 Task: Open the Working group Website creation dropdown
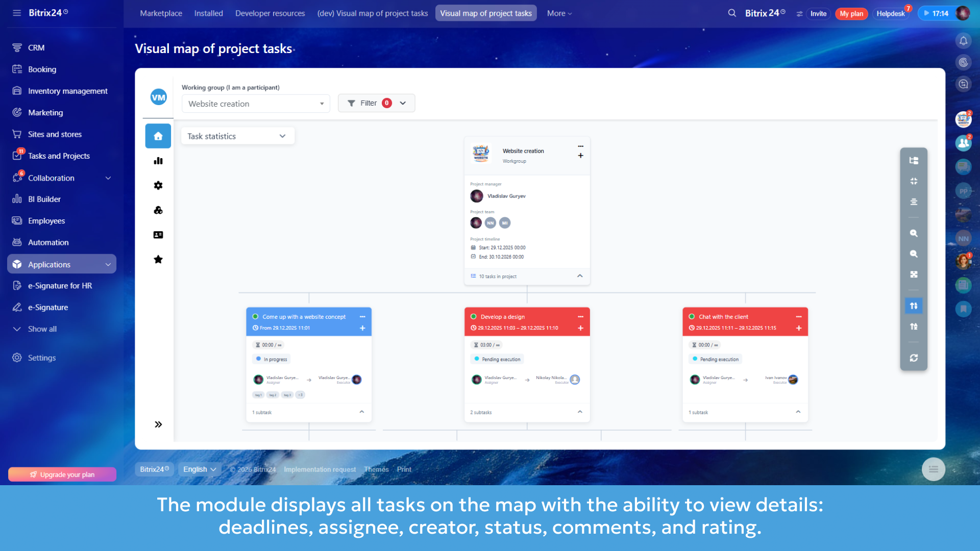point(256,104)
